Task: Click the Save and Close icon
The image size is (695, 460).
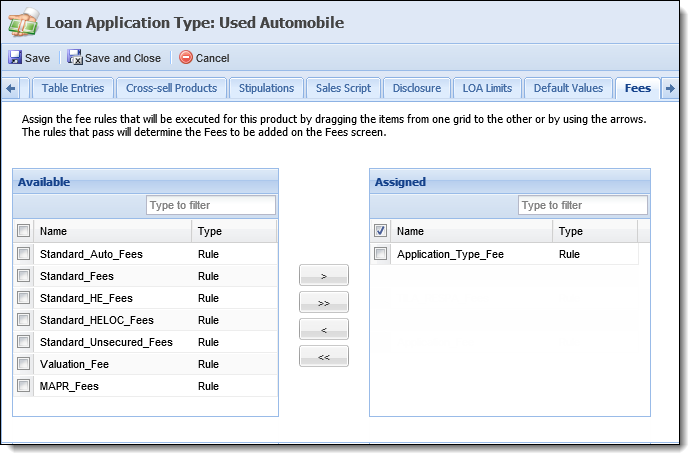Action: coord(74,58)
